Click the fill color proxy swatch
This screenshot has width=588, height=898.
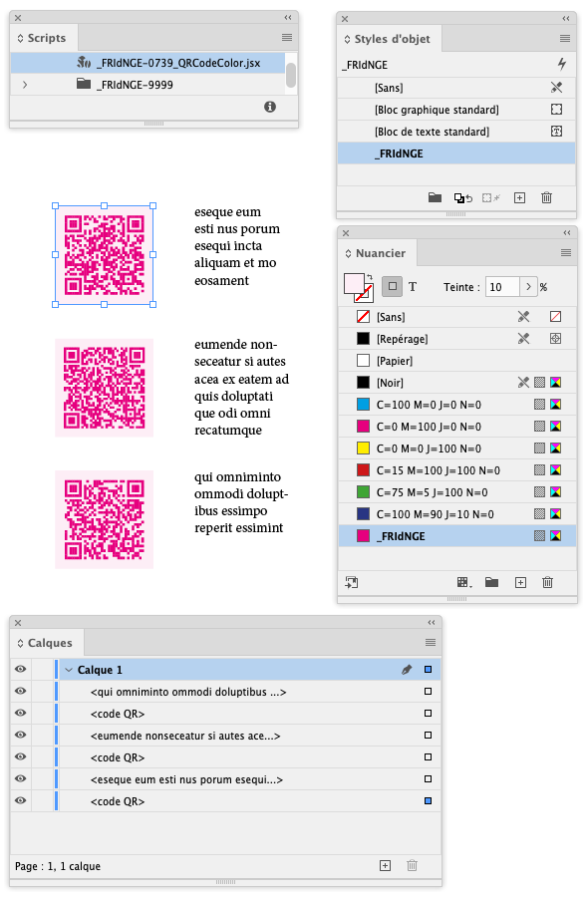tap(353, 283)
